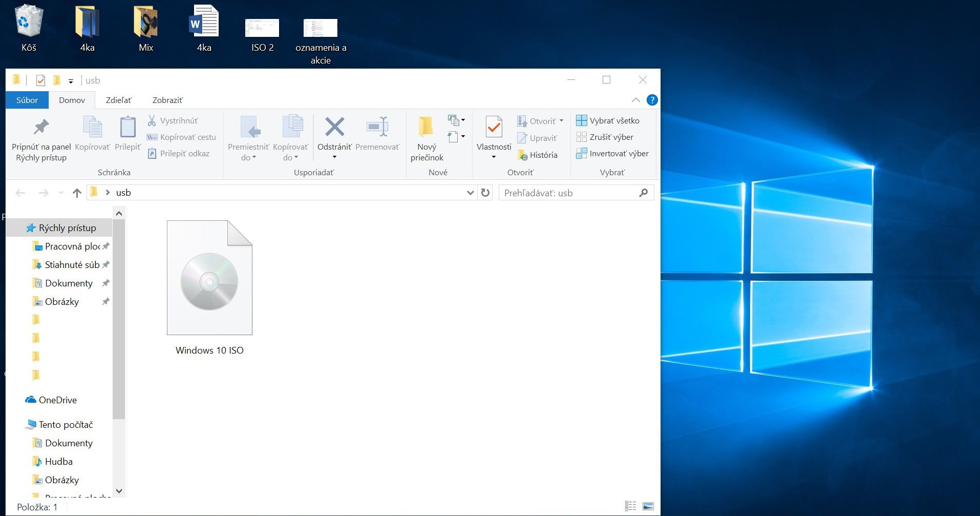Select Tento počítač in navigation pane
This screenshot has height=516, width=980.
point(59,425)
